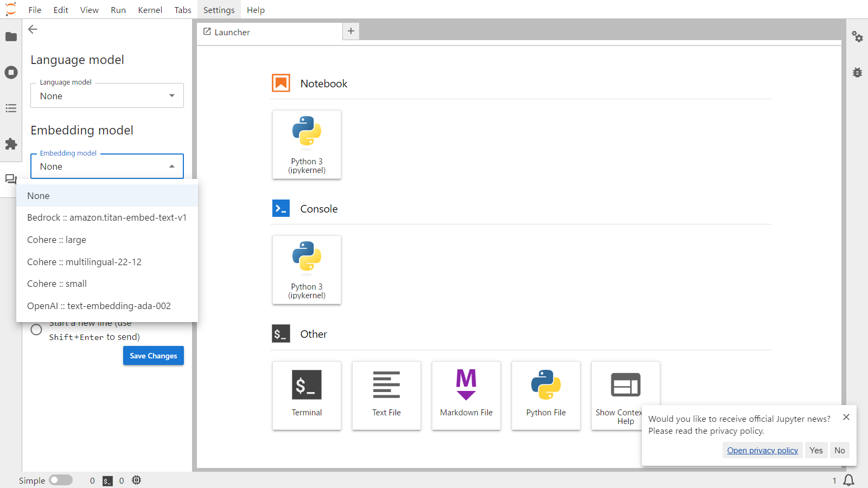
Task: Show the table of contents panel
Action: tap(11, 108)
